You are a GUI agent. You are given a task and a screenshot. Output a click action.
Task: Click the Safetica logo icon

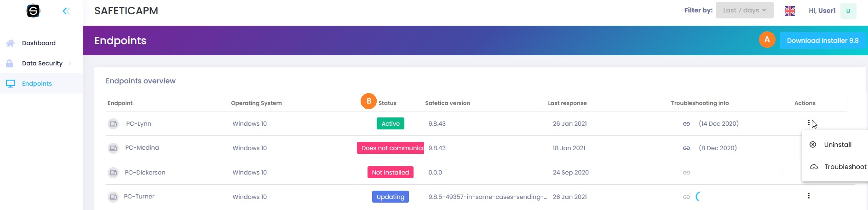pos(33,11)
